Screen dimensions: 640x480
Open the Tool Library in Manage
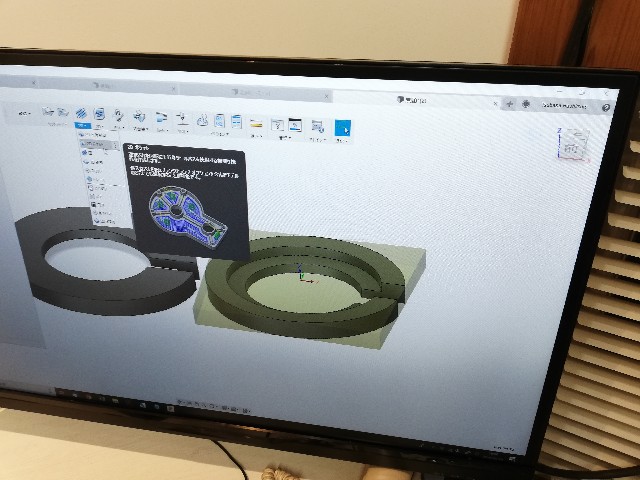point(256,123)
